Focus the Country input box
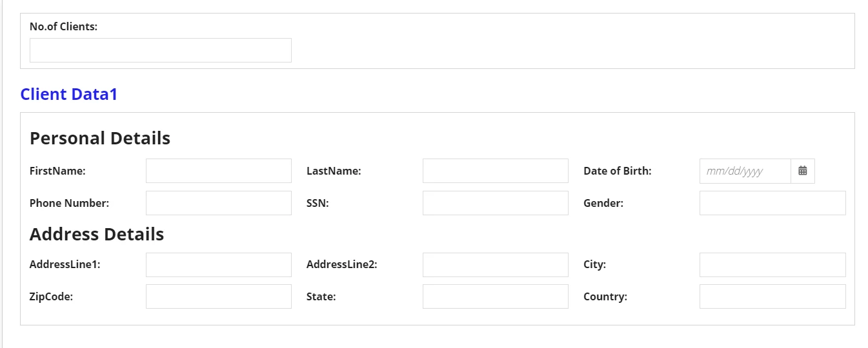Screen dimensions: 868x348 tap(772, 296)
